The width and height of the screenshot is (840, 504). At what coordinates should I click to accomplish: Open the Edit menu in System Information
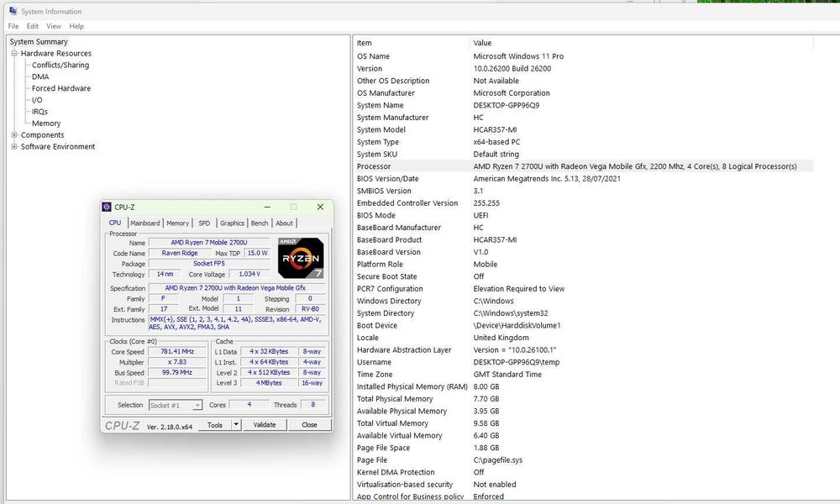point(33,26)
